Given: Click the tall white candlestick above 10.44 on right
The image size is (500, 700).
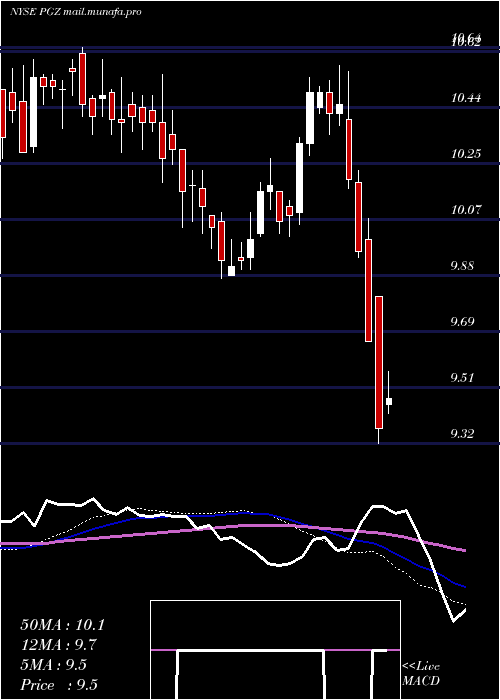Looking at the screenshot, I should 309,118.
